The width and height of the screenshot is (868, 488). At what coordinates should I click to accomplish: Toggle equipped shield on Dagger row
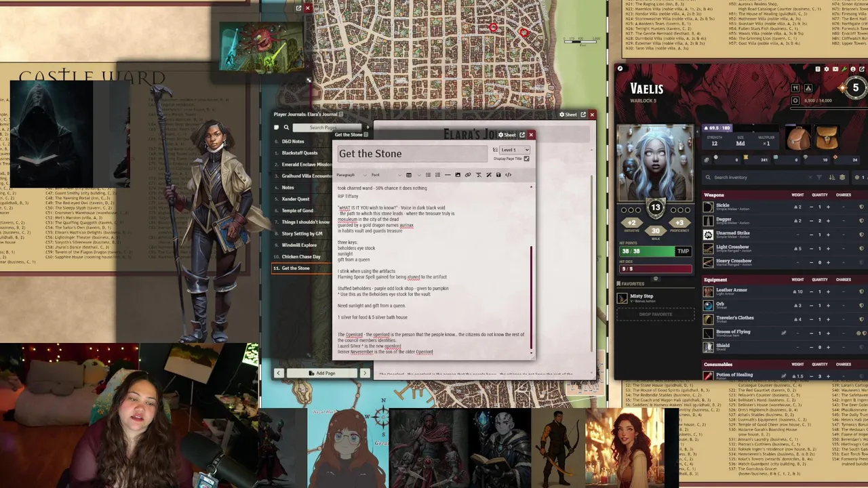861,220
